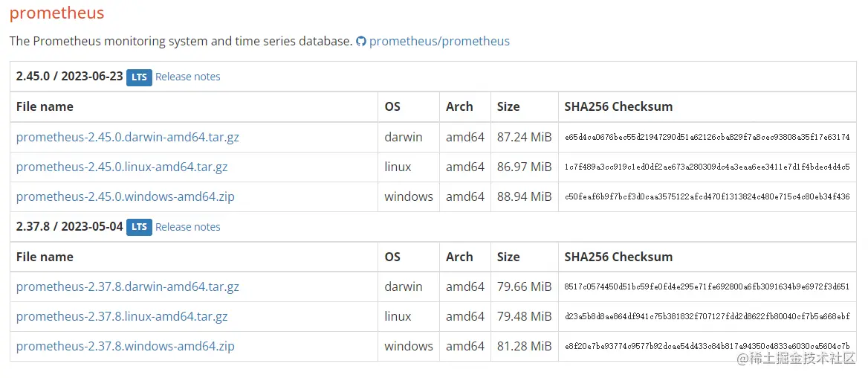The height and width of the screenshot is (378, 868).
Task: Click the 2.37.8 / 2023-05-04 version label
Action: pos(69,226)
